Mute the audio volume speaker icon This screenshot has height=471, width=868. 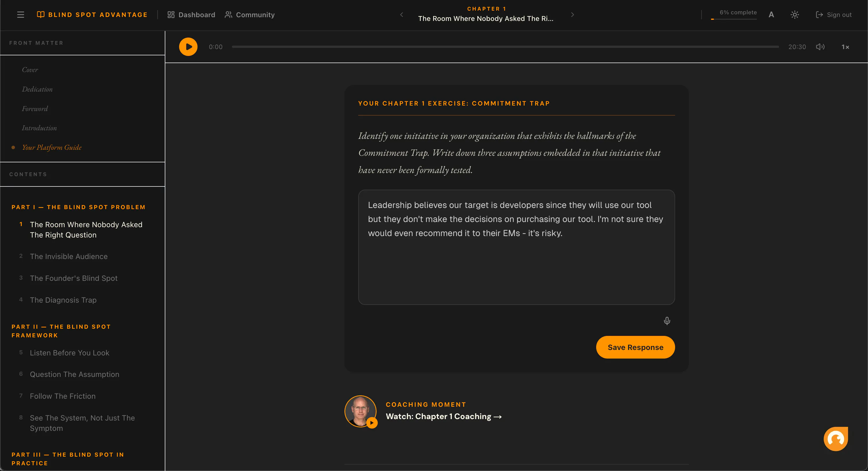click(x=820, y=47)
